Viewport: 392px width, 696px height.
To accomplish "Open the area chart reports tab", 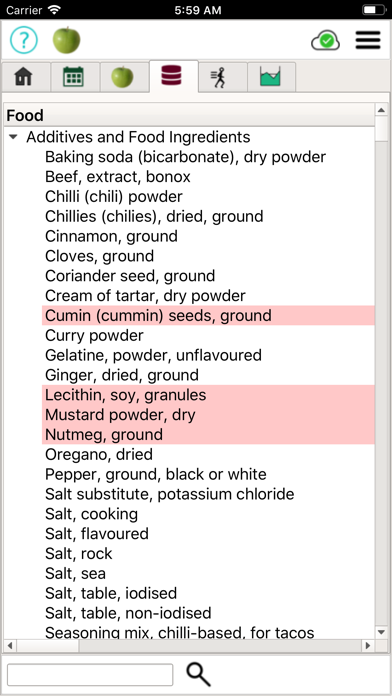I will [x=270, y=77].
